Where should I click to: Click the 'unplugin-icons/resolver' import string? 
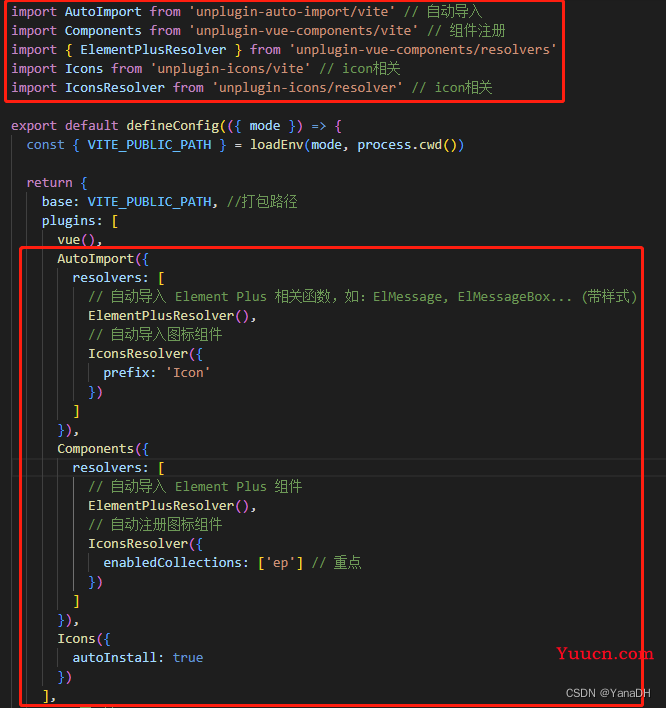(x=307, y=88)
